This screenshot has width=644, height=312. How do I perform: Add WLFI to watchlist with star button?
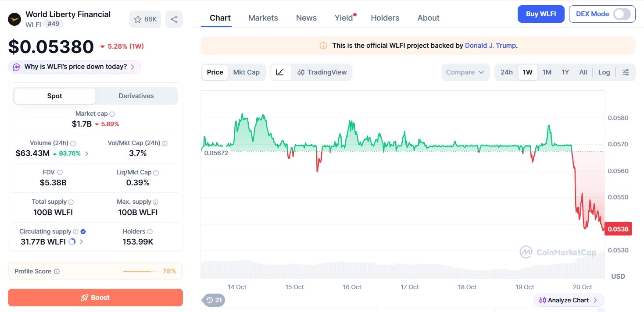(x=145, y=19)
